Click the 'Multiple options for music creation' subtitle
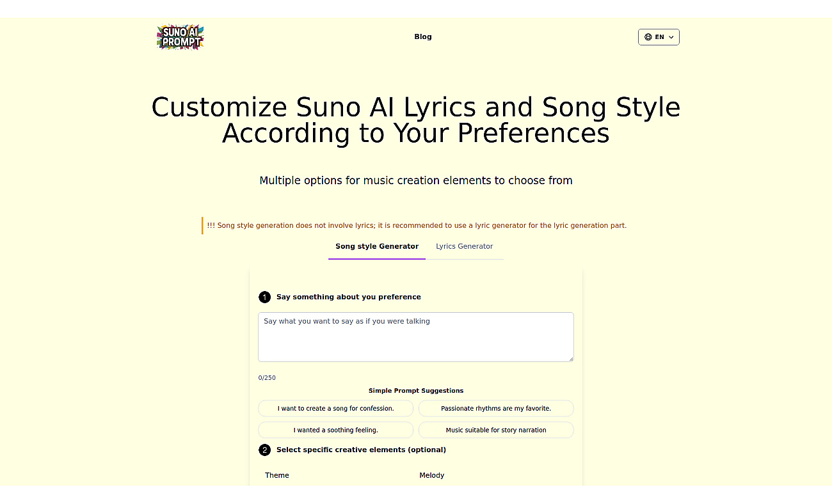The height and width of the screenshot is (504, 832). (x=416, y=180)
